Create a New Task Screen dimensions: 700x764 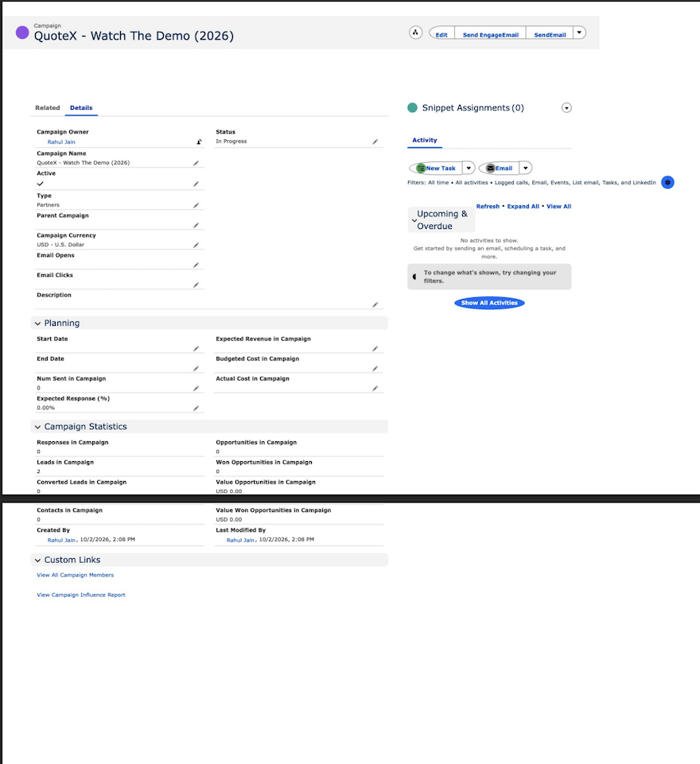(436, 168)
